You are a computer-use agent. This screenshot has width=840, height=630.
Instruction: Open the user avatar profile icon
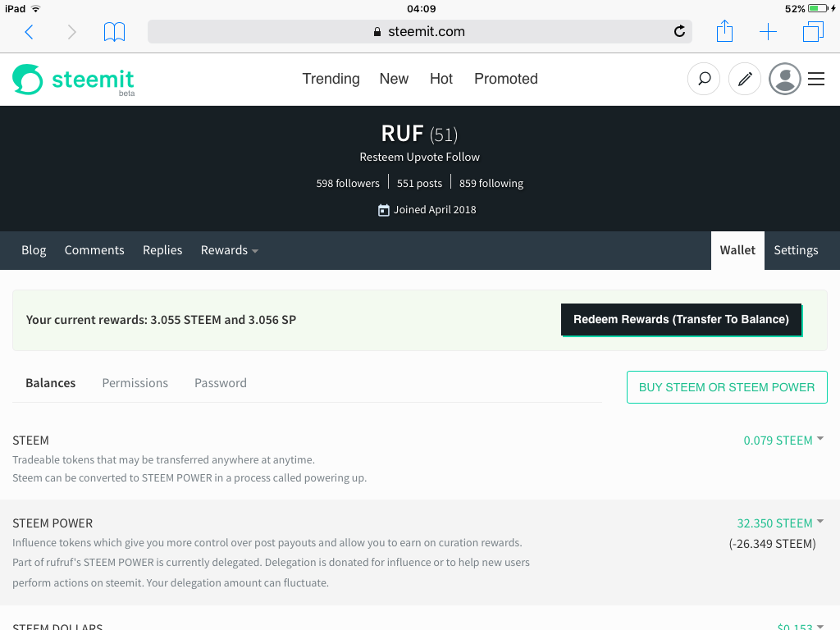[785, 80]
